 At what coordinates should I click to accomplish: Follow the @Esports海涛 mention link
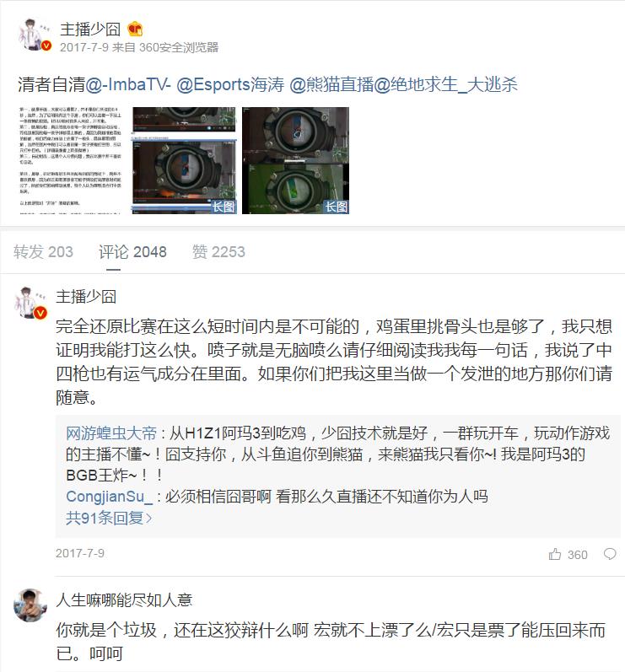230,84
